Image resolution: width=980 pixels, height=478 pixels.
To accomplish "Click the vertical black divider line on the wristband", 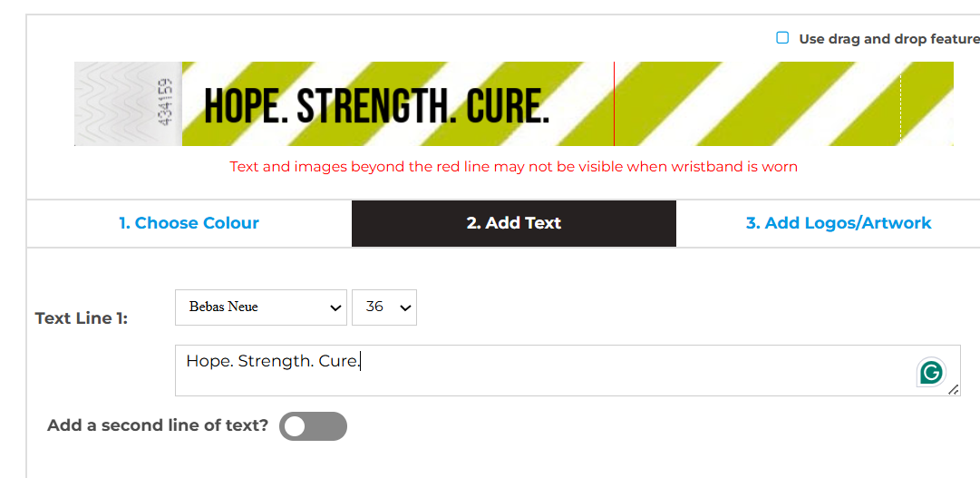I will (x=614, y=103).
